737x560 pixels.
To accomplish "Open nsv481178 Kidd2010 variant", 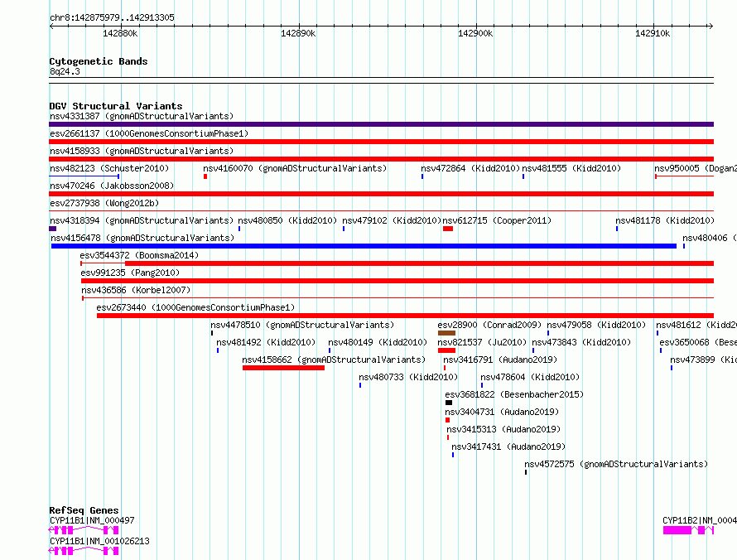I will [665, 220].
